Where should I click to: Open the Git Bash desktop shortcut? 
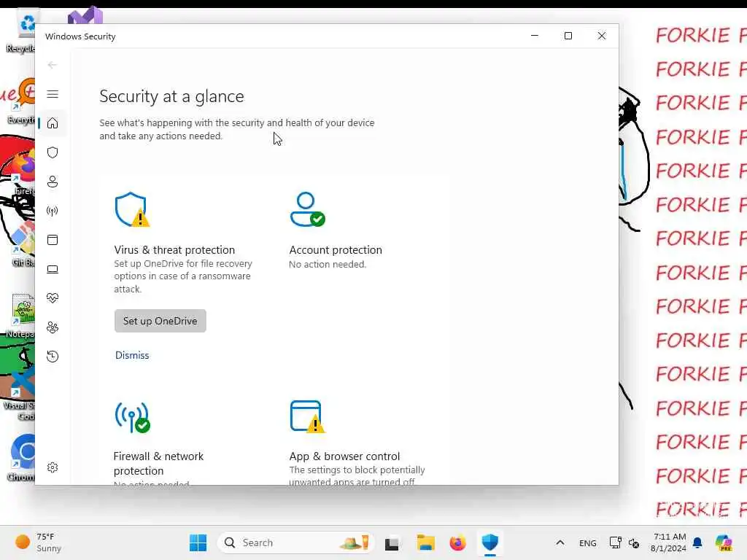point(22,243)
